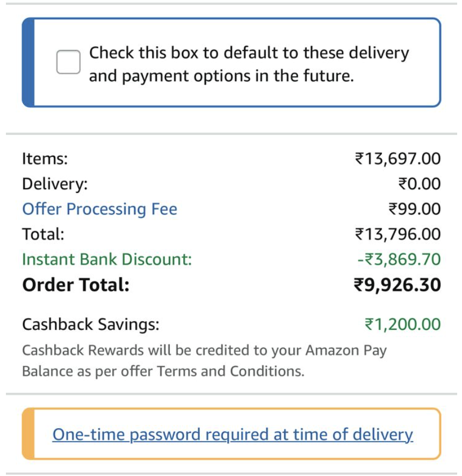Click the ₹99.00 processing fee amount
462x476 pixels.
pos(414,209)
